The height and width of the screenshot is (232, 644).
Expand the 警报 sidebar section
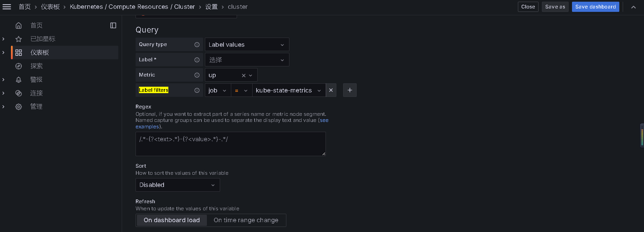click(x=3, y=80)
